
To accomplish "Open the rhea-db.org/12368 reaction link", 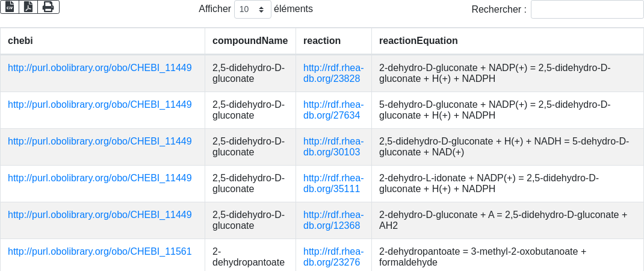I will coord(333,220).
